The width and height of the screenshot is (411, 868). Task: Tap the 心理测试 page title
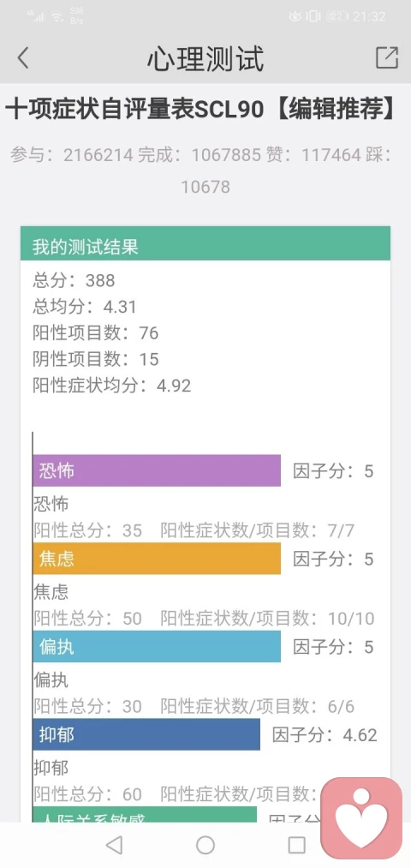coord(205,58)
